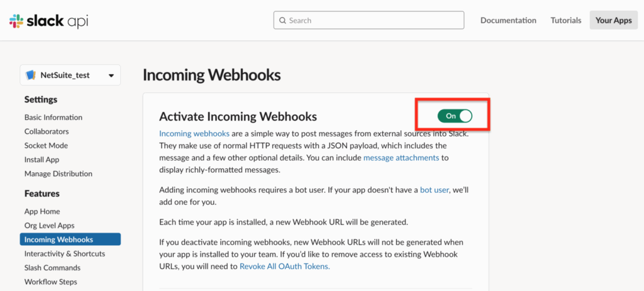Screen dimensions: 644x291
Task: Go to Manage Distribution
Action: tap(58, 173)
